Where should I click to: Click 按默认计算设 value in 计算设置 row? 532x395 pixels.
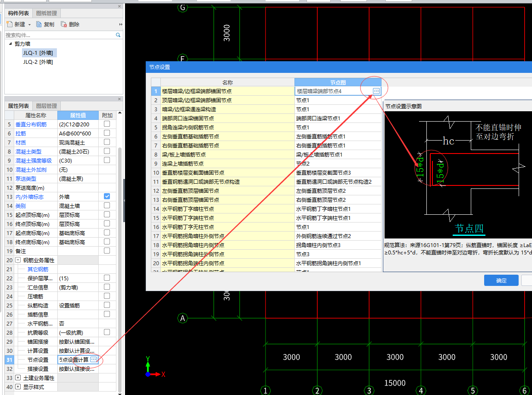coord(78,351)
